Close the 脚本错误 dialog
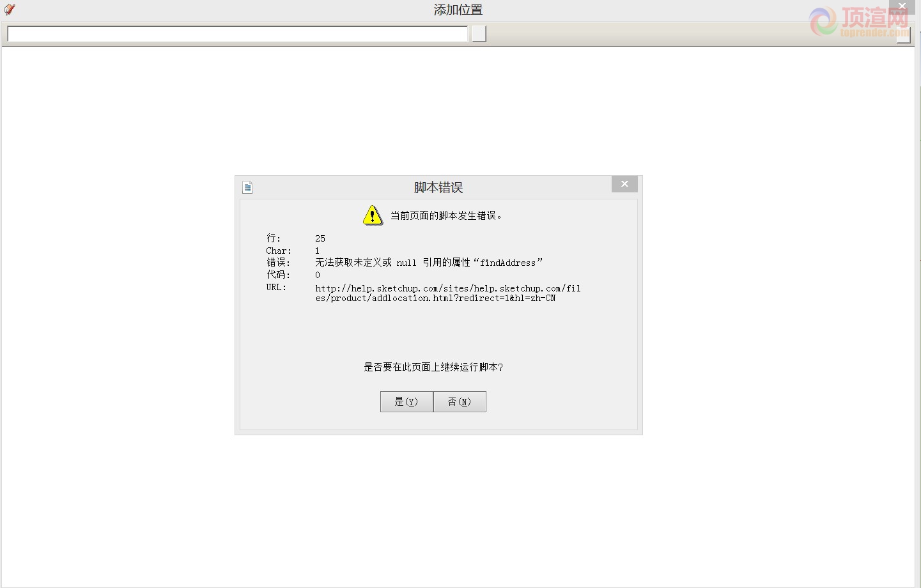Screen dimensions: 921x588 [624, 184]
